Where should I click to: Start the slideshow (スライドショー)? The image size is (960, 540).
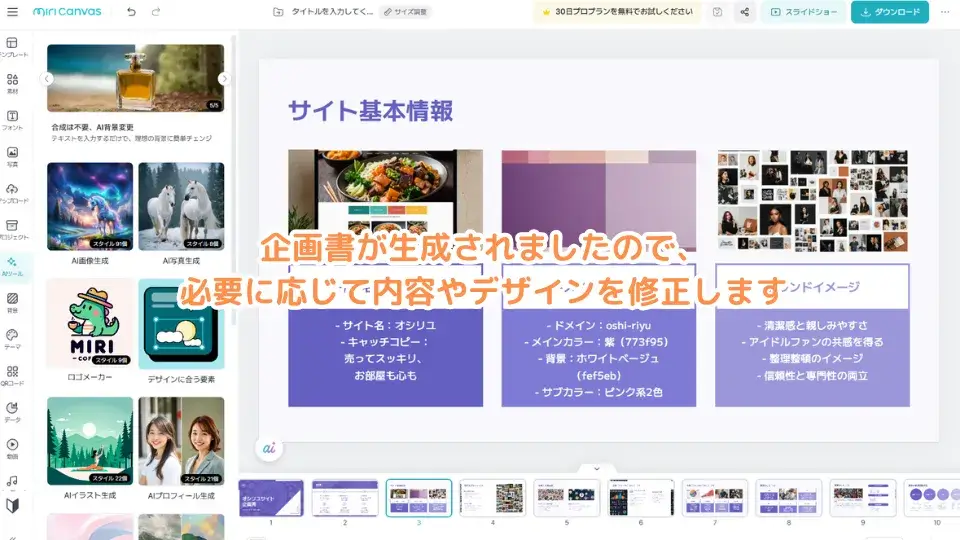point(803,12)
